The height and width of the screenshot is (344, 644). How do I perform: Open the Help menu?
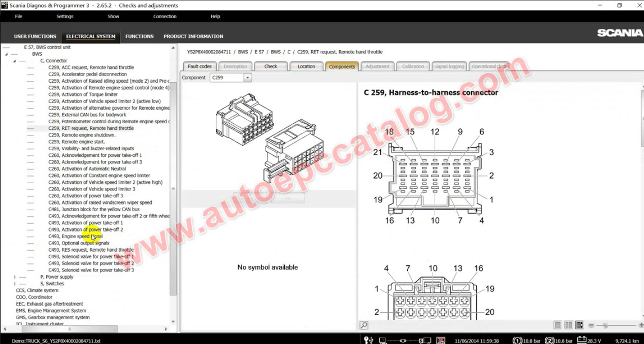pyautogui.click(x=215, y=16)
